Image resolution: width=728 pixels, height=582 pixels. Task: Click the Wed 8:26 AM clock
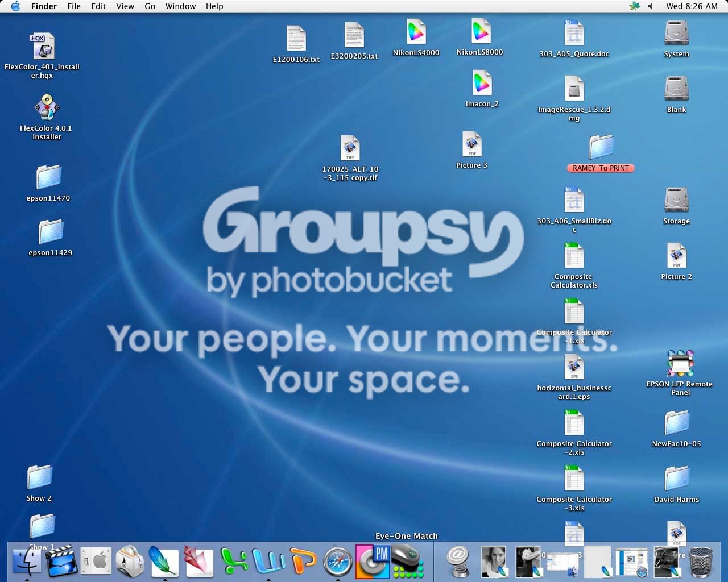[x=692, y=6]
